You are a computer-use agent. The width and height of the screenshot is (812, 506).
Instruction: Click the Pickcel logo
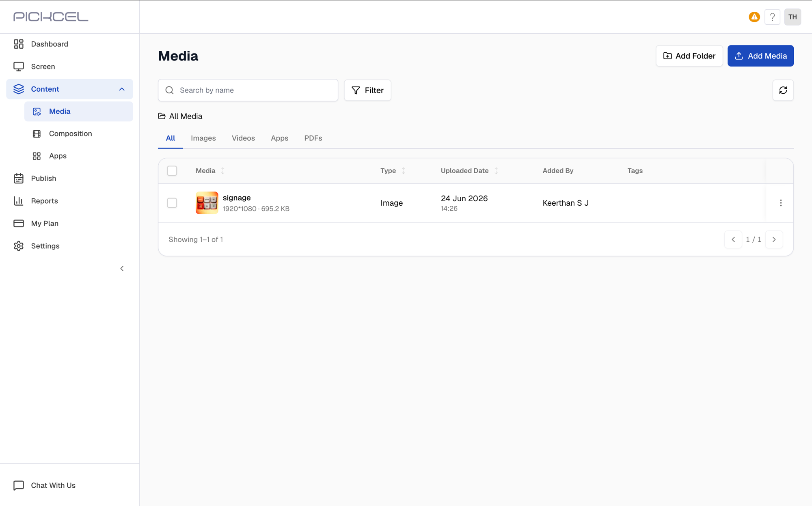pyautogui.click(x=51, y=17)
